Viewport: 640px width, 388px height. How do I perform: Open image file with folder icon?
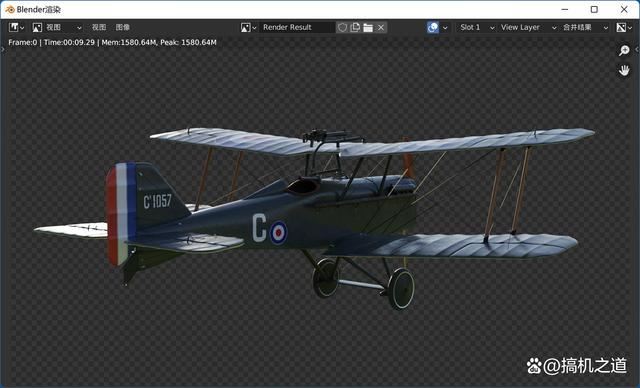[368, 27]
